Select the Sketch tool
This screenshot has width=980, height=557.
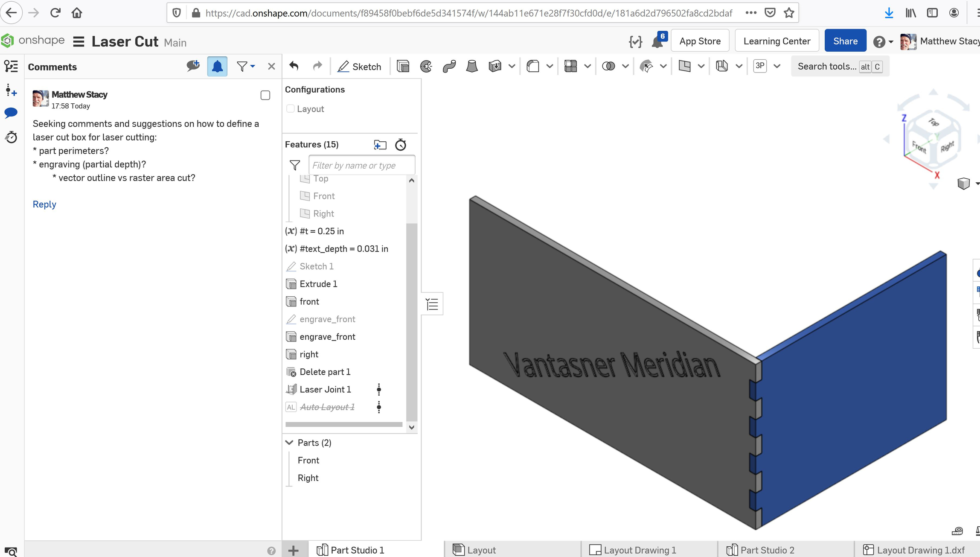point(359,66)
